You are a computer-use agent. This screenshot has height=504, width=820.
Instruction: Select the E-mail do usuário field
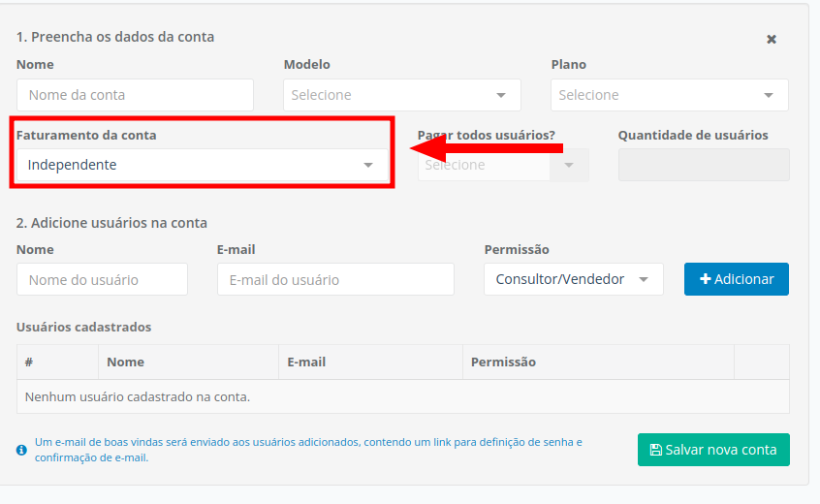pyautogui.click(x=335, y=279)
